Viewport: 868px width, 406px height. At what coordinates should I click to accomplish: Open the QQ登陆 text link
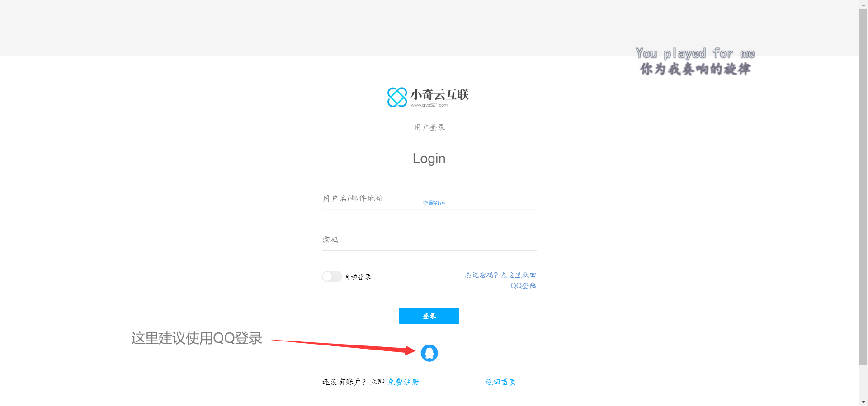[523, 285]
